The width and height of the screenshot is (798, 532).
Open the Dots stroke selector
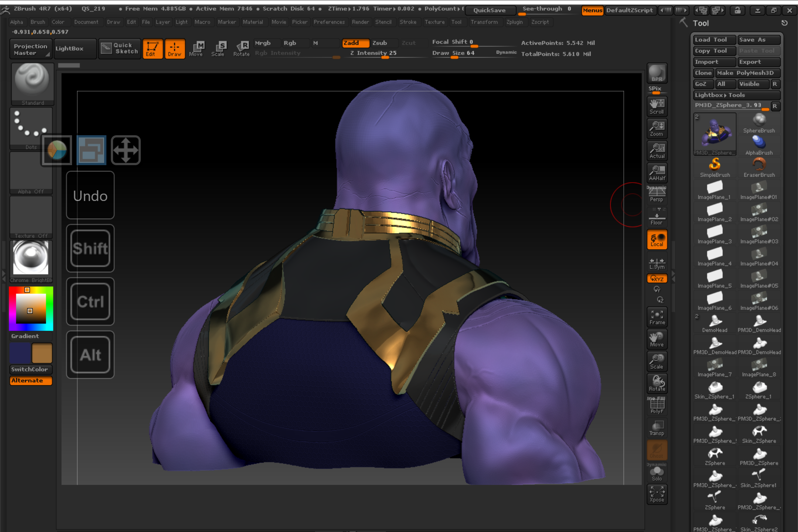point(31,129)
